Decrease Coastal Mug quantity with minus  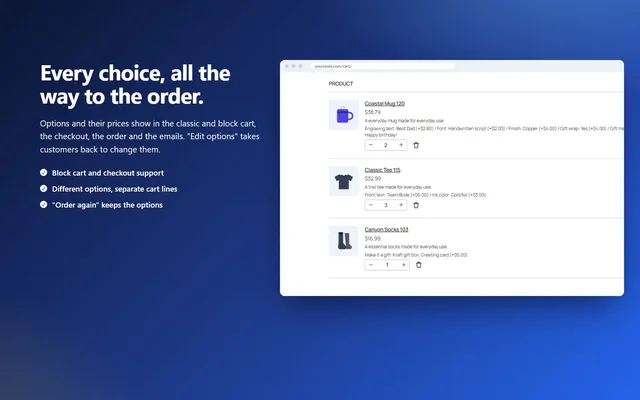[371, 145]
